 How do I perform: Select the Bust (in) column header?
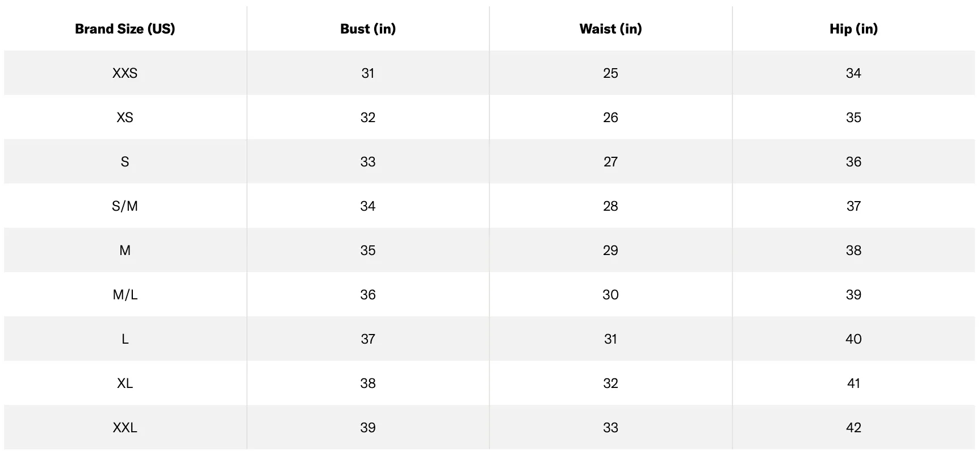[368, 29]
